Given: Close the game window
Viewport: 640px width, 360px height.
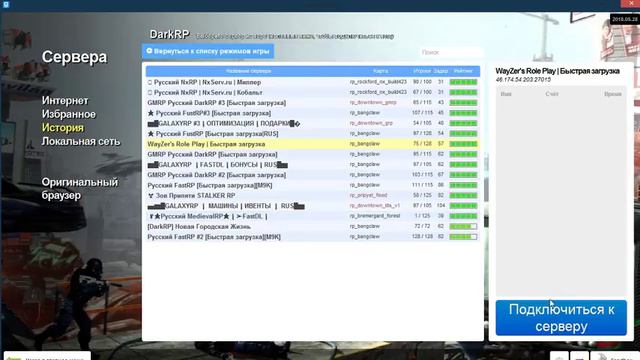Looking at the screenshot, I should click(630, 4).
